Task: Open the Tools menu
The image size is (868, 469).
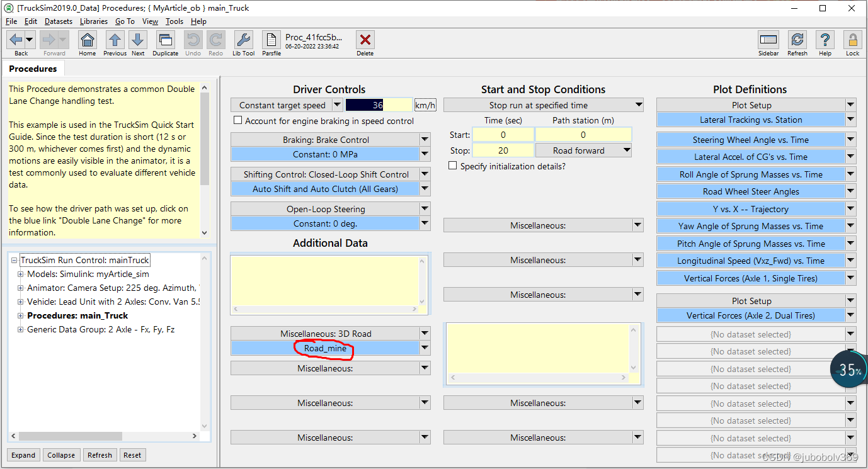Action: [x=174, y=21]
